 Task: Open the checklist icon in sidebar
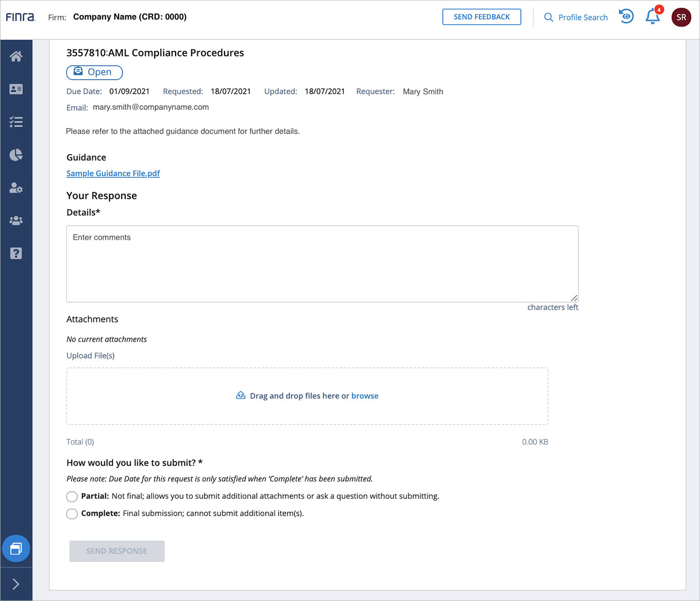pyautogui.click(x=16, y=122)
